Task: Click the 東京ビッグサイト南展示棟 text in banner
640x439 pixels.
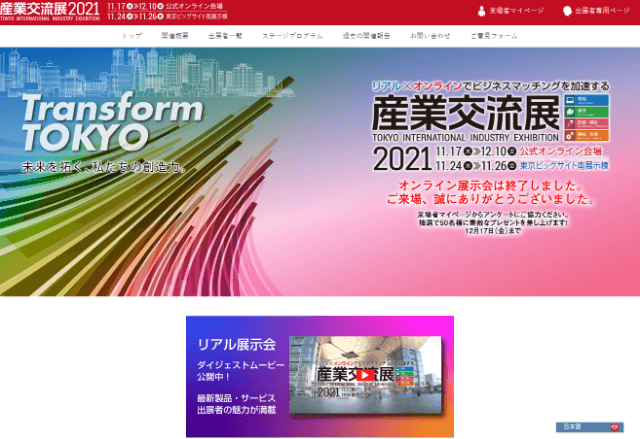Action: tap(564, 166)
